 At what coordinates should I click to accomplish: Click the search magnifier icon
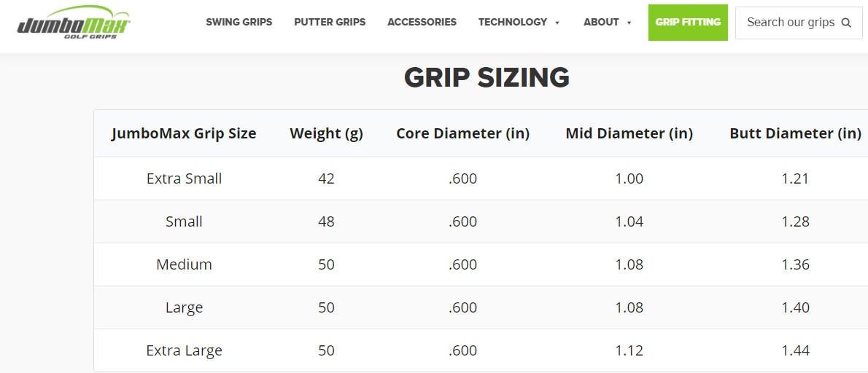pos(846,23)
